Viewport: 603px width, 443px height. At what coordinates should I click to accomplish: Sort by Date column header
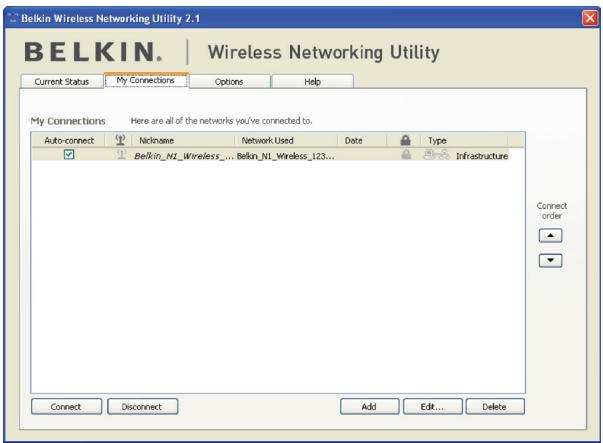[x=361, y=140]
